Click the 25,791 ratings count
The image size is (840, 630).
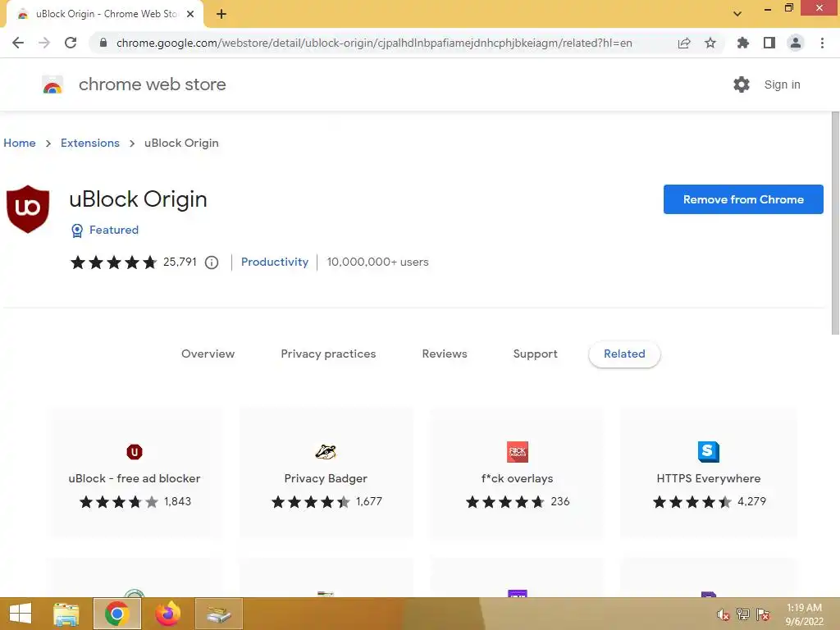(x=180, y=262)
